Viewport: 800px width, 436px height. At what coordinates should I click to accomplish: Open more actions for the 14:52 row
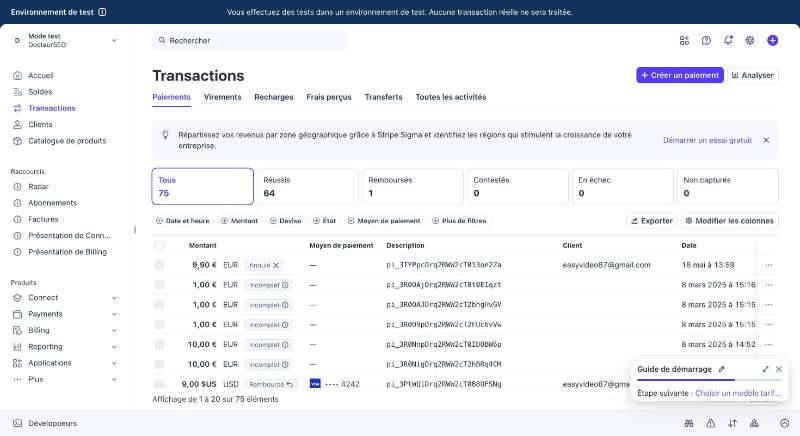coord(768,345)
